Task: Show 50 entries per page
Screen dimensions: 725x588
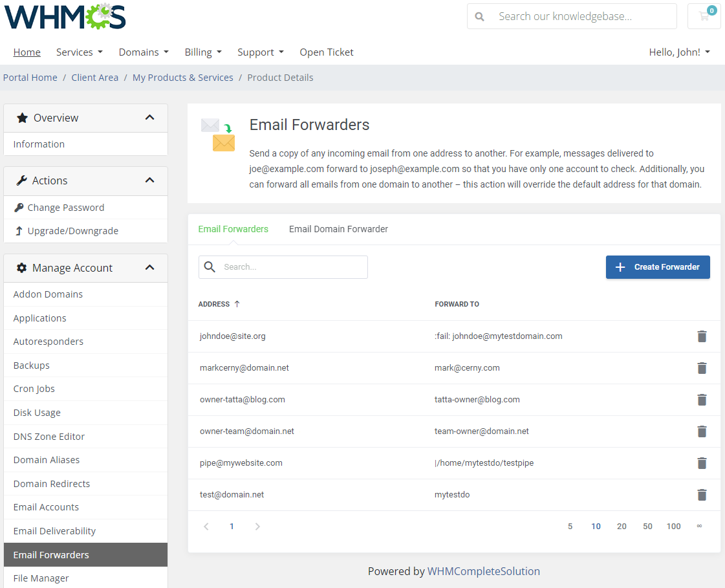Action: pyautogui.click(x=647, y=527)
